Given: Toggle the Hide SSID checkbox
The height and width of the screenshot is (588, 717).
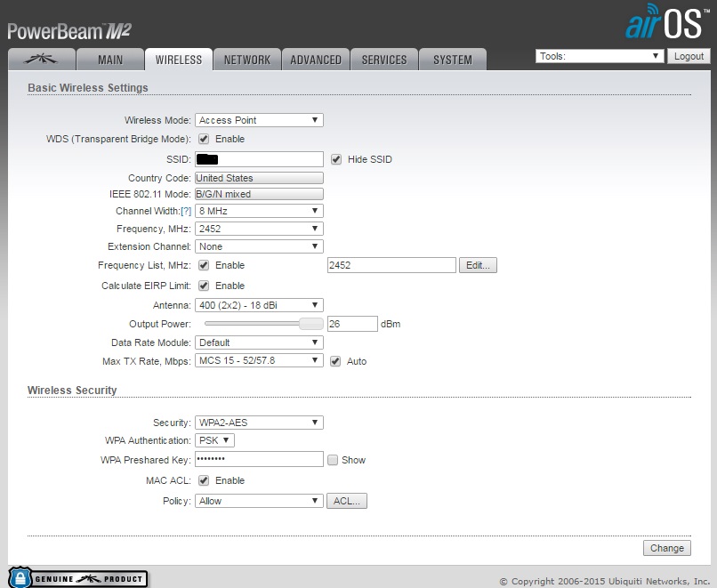Looking at the screenshot, I should [x=336, y=159].
